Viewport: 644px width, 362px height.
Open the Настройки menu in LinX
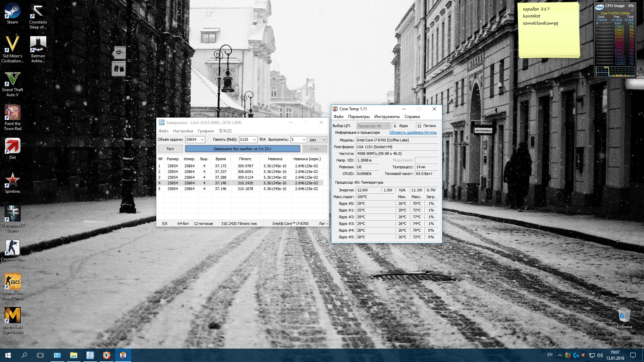[183, 131]
